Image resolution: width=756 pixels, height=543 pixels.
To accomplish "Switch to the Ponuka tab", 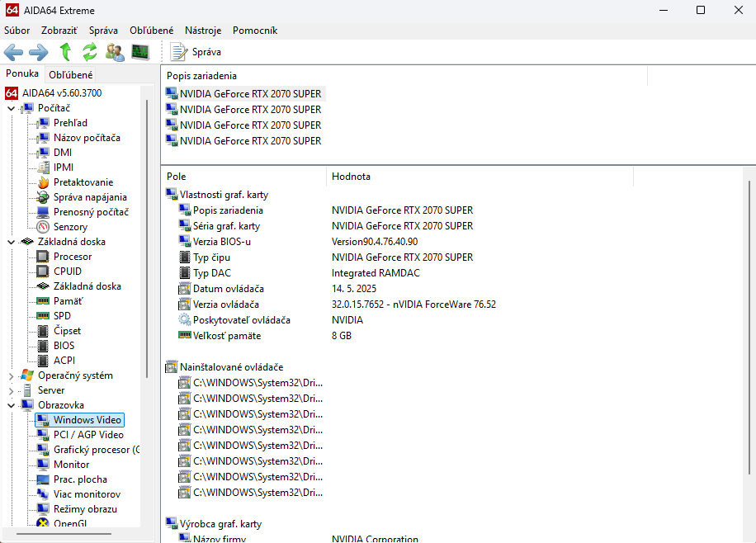I will point(22,73).
